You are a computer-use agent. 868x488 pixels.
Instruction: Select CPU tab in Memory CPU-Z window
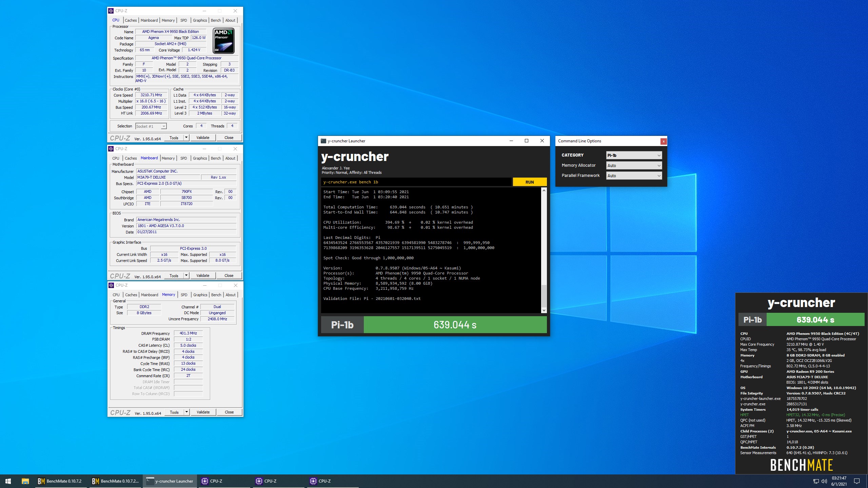tap(116, 295)
